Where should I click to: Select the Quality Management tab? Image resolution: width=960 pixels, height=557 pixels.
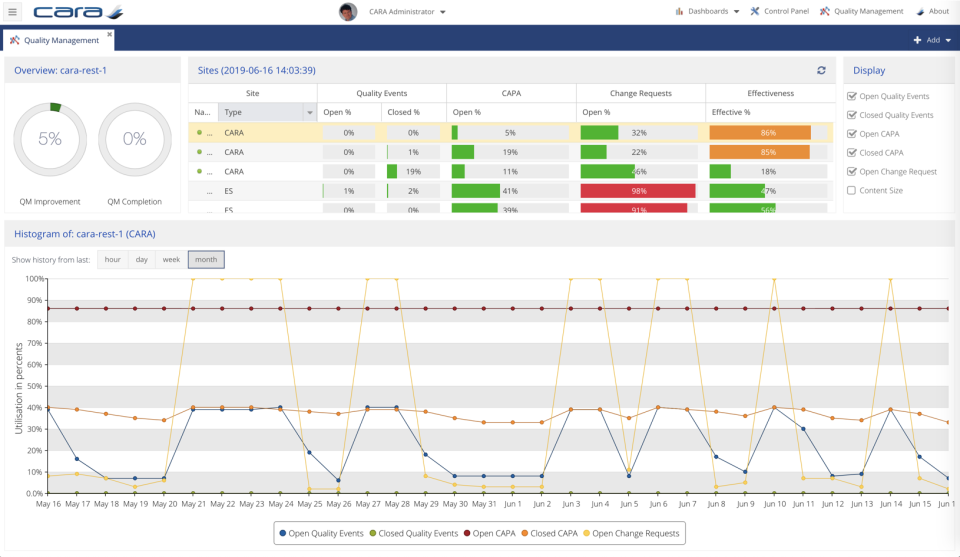tap(59, 40)
